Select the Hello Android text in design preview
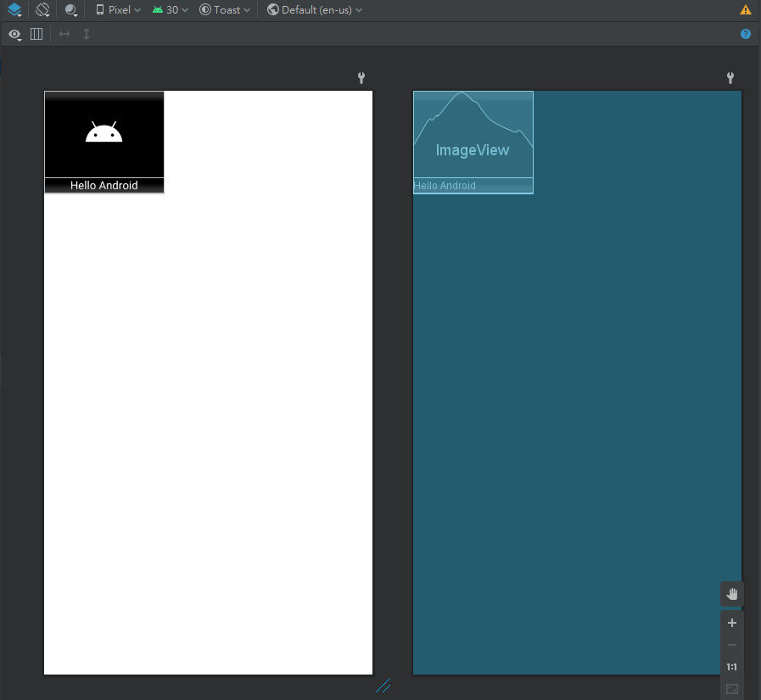The image size is (761, 700). coord(104,186)
